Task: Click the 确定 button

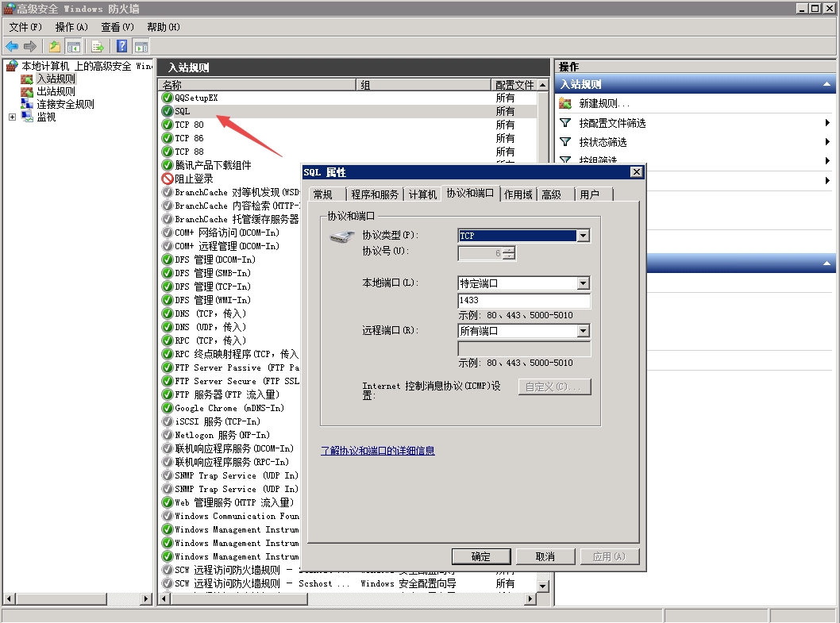Action: [x=481, y=556]
